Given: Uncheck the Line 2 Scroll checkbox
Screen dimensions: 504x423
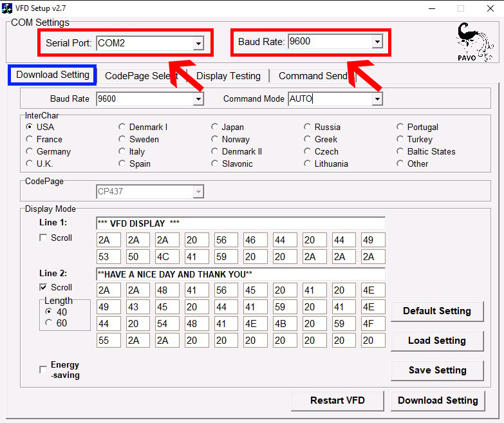Looking at the screenshot, I should coord(44,288).
